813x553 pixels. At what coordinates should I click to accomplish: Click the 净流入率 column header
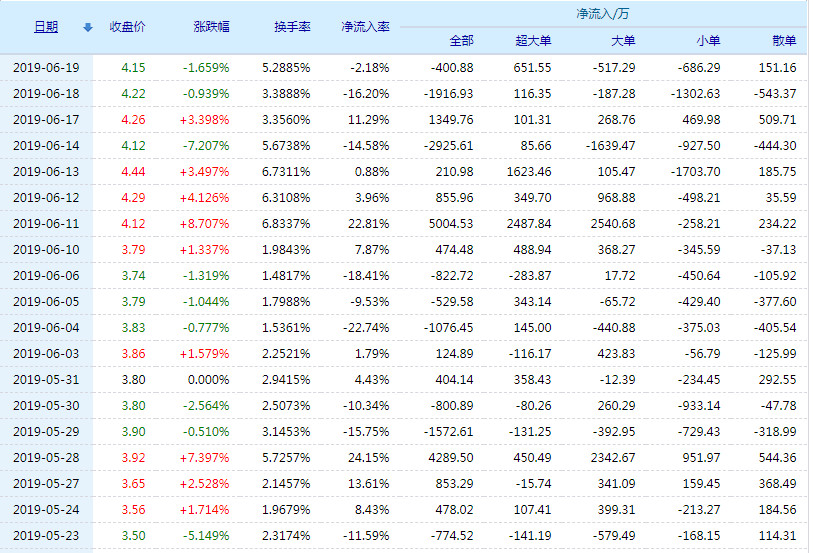[365, 27]
